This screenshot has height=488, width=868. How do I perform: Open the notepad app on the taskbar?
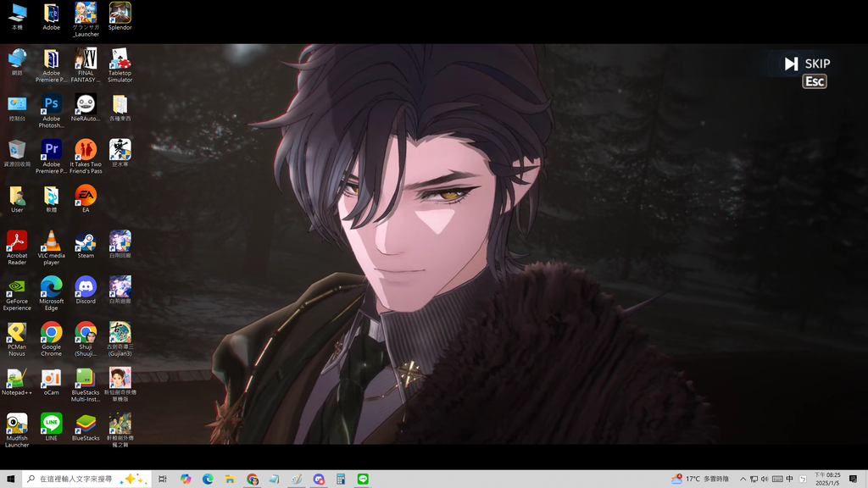tap(275, 480)
